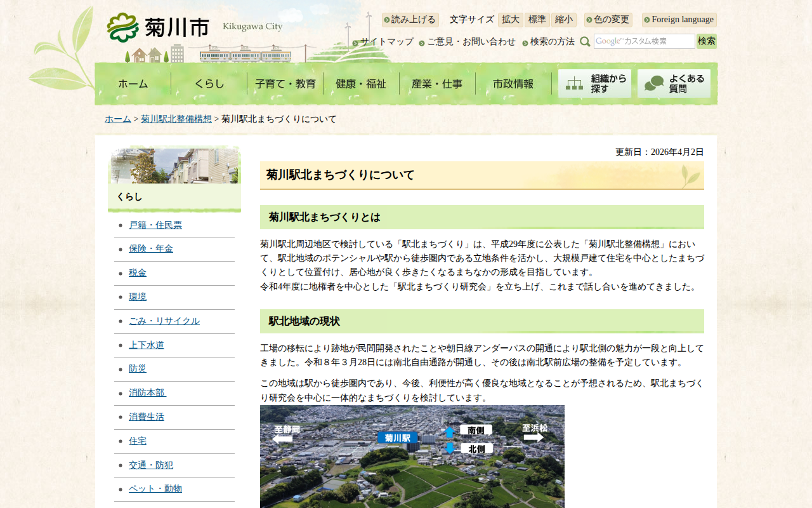Open 戸籍・住民票 sidebar link
Image resolution: width=812 pixels, height=508 pixels.
155,225
